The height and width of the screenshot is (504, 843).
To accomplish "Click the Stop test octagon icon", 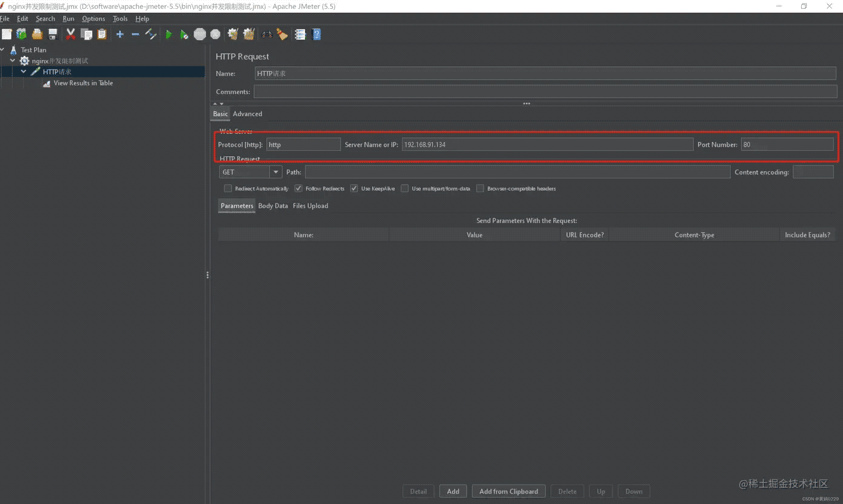I will point(200,35).
